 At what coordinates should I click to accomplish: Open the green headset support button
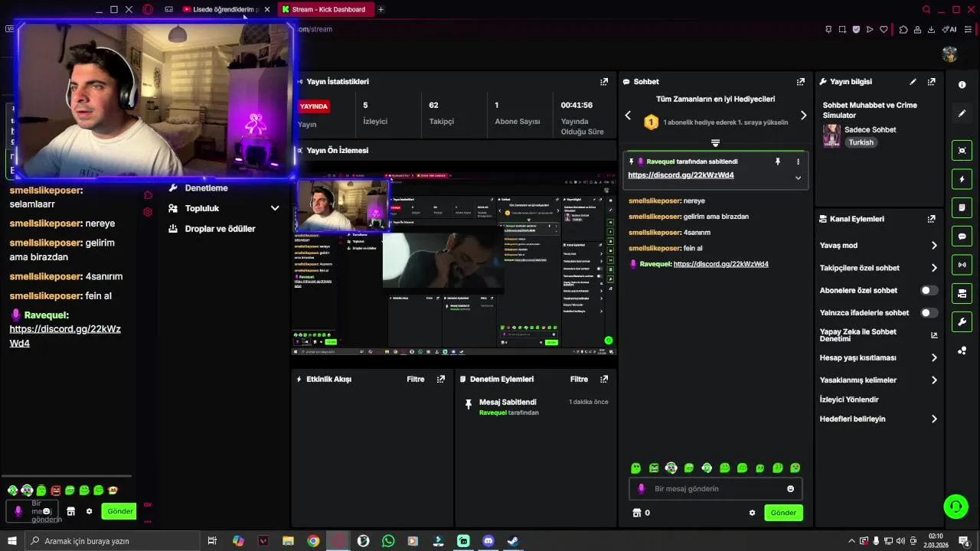point(955,506)
